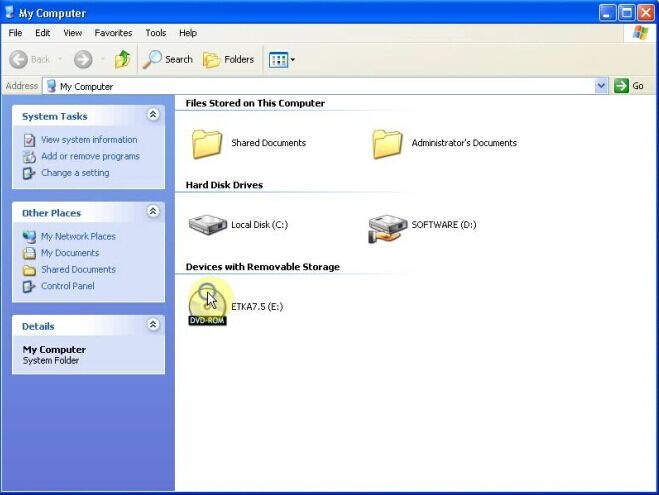Click View system information link
659x495 pixels.
tap(89, 140)
